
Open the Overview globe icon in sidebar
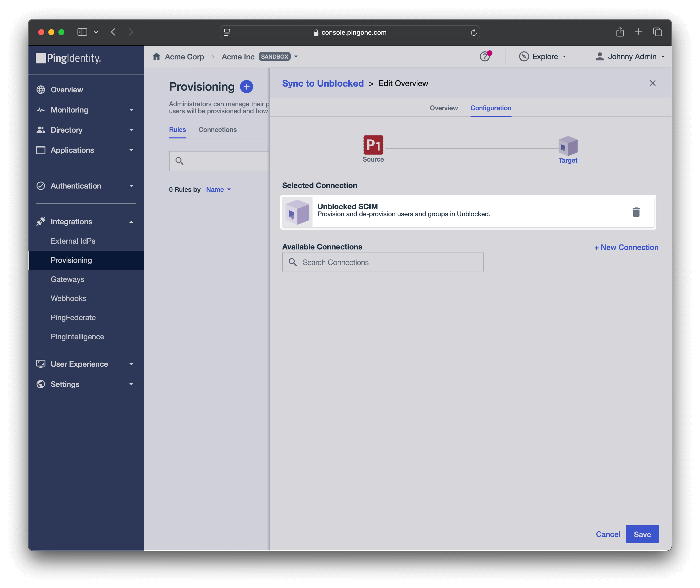pos(41,90)
